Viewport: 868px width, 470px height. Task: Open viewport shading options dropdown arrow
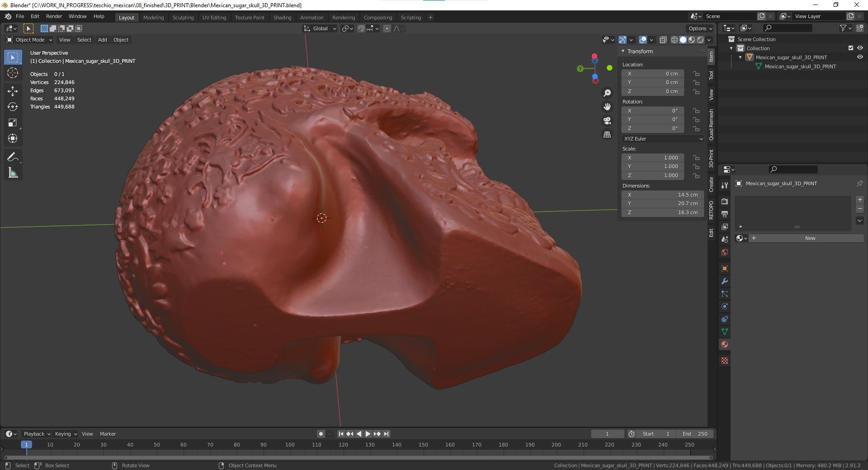click(x=709, y=40)
